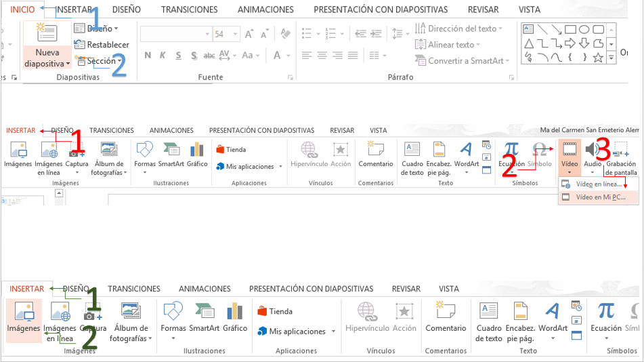Increase the font size with the larger A icon

tap(249, 34)
